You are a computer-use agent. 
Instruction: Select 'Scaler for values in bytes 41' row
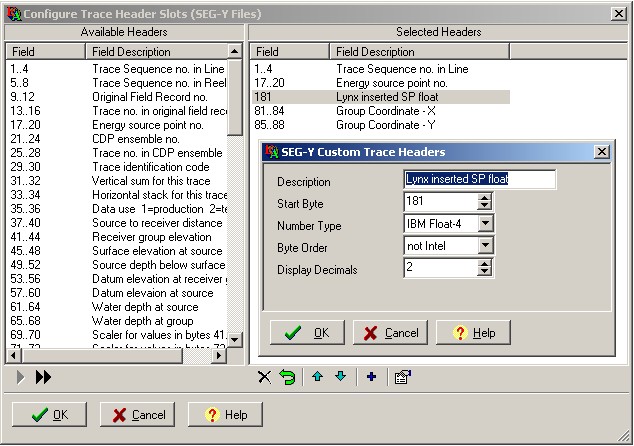(x=117, y=335)
